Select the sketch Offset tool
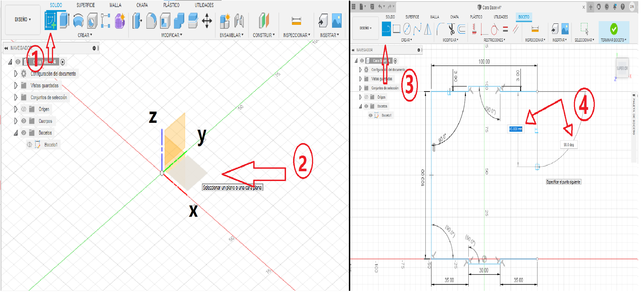 (x=462, y=29)
